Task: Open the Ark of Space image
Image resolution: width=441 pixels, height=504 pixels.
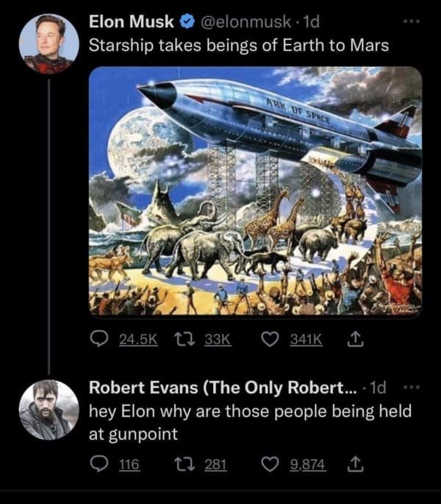Action: [255, 191]
